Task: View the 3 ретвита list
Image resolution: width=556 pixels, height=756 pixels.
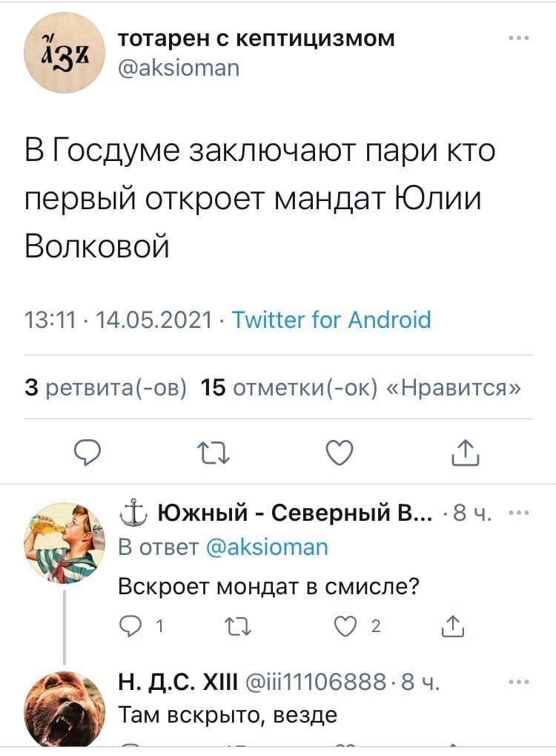Action: click(x=105, y=387)
